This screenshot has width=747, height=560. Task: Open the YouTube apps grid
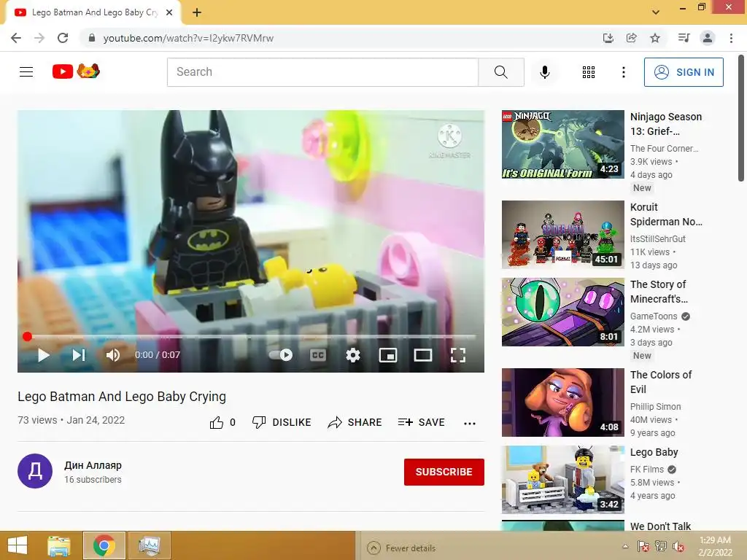click(x=589, y=72)
